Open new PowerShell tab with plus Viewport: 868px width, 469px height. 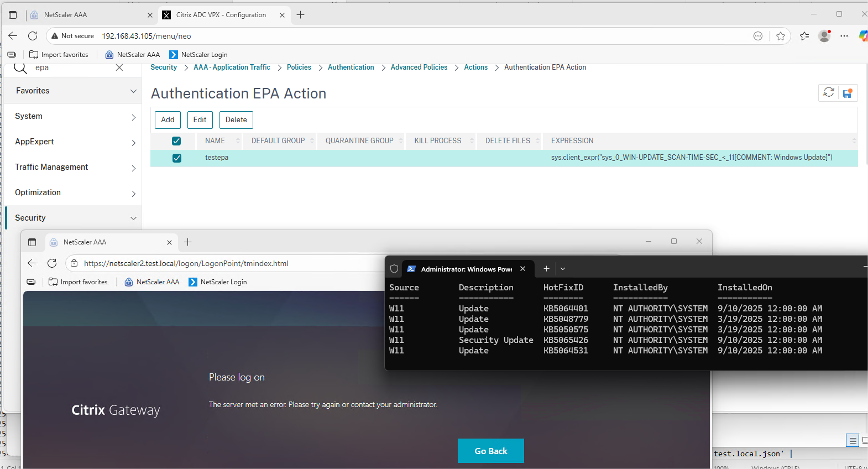pos(546,269)
